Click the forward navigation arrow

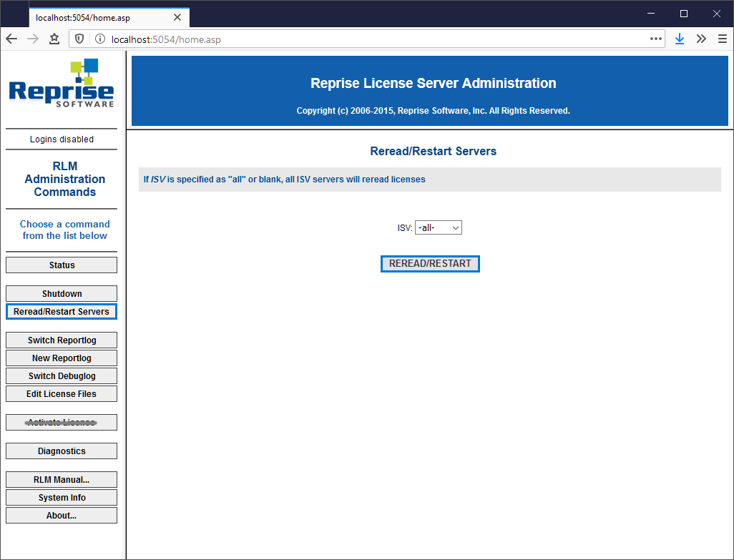(x=33, y=39)
